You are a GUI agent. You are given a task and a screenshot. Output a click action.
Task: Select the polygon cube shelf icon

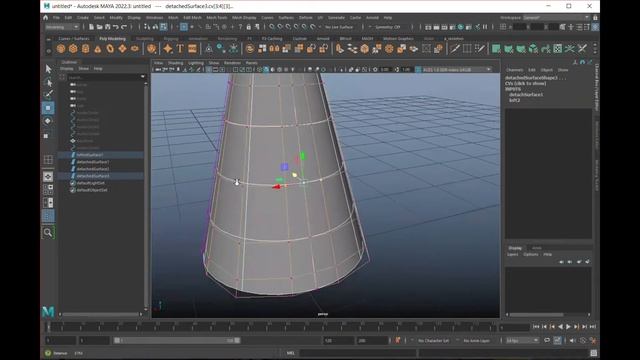click(x=73, y=49)
